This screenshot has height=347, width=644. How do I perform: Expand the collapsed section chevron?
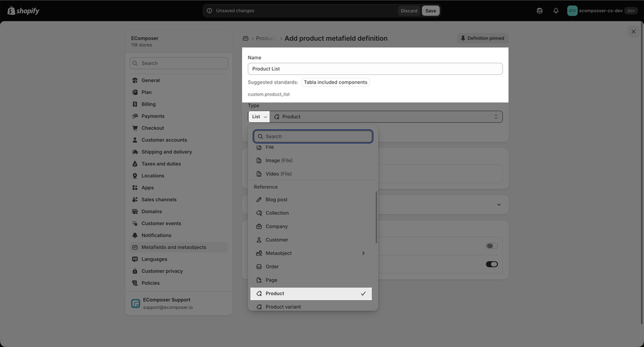[x=499, y=204]
